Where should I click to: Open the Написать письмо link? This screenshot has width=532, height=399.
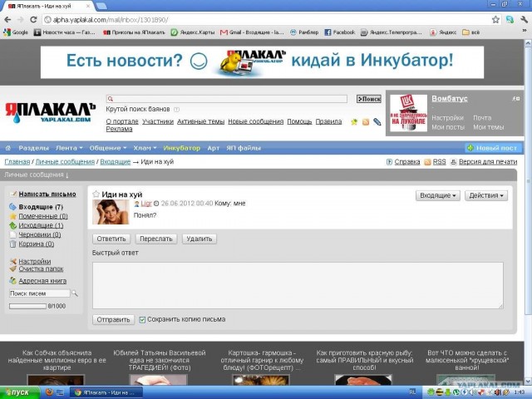(x=47, y=194)
